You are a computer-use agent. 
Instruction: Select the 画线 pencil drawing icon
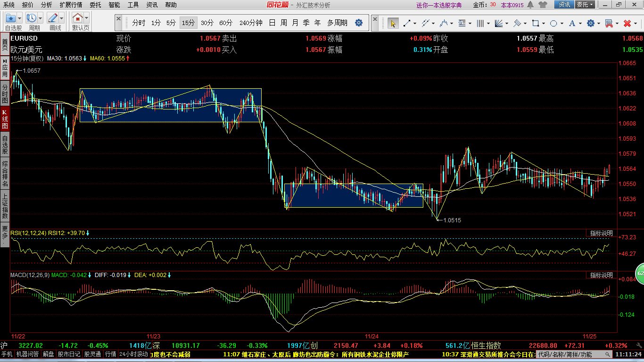(x=53, y=18)
